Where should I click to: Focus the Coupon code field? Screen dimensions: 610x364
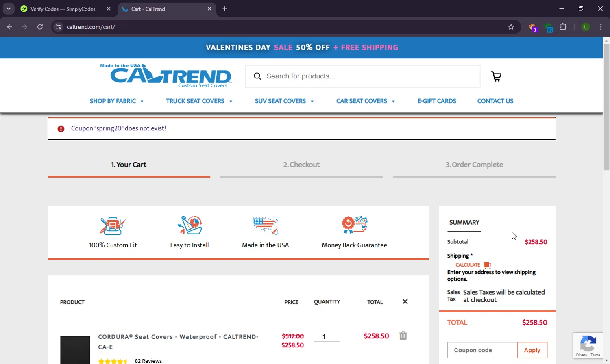pos(482,350)
